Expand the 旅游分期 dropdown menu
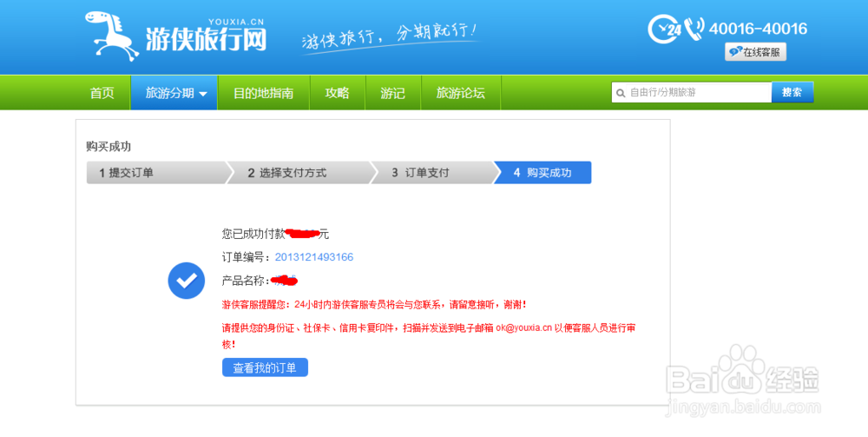 174,93
